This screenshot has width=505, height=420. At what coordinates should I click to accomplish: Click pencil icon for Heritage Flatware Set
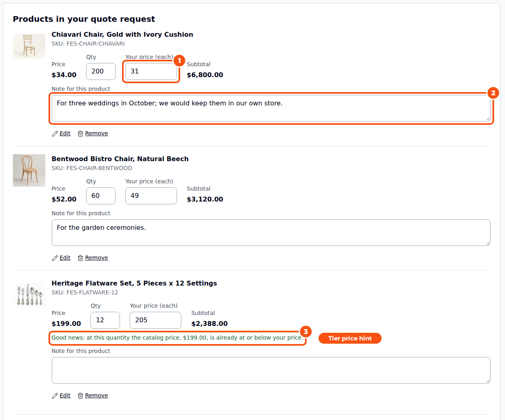[x=55, y=396]
